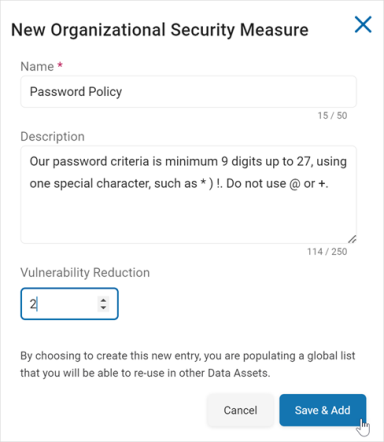384x442 pixels.
Task: Click the dialog title text
Action: click(x=160, y=30)
